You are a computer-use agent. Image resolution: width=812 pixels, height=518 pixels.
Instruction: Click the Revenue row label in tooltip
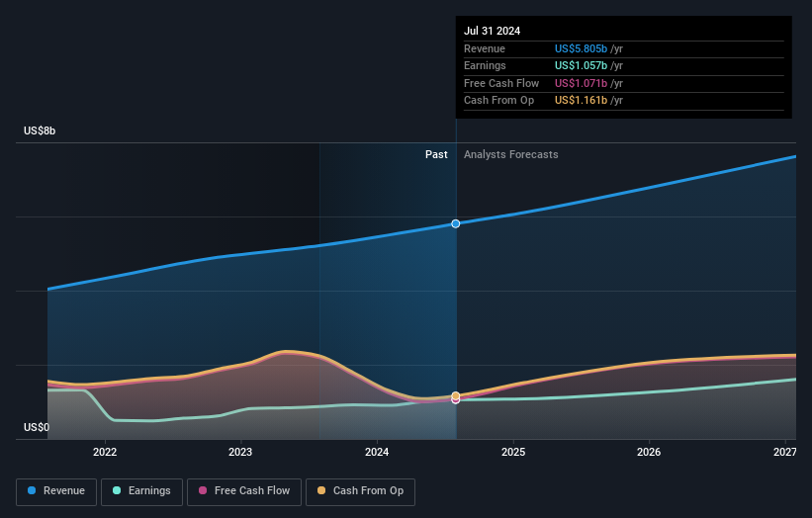click(485, 48)
